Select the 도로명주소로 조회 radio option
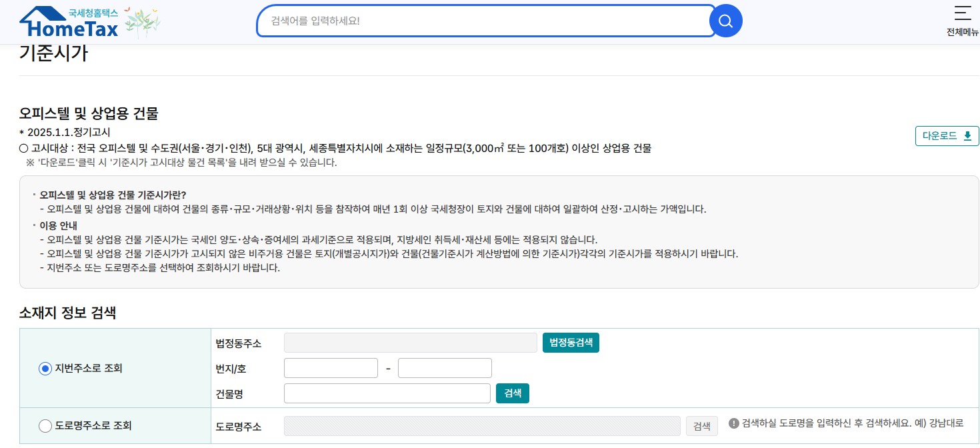Image resolution: width=980 pixels, height=448 pixels. tap(45, 426)
